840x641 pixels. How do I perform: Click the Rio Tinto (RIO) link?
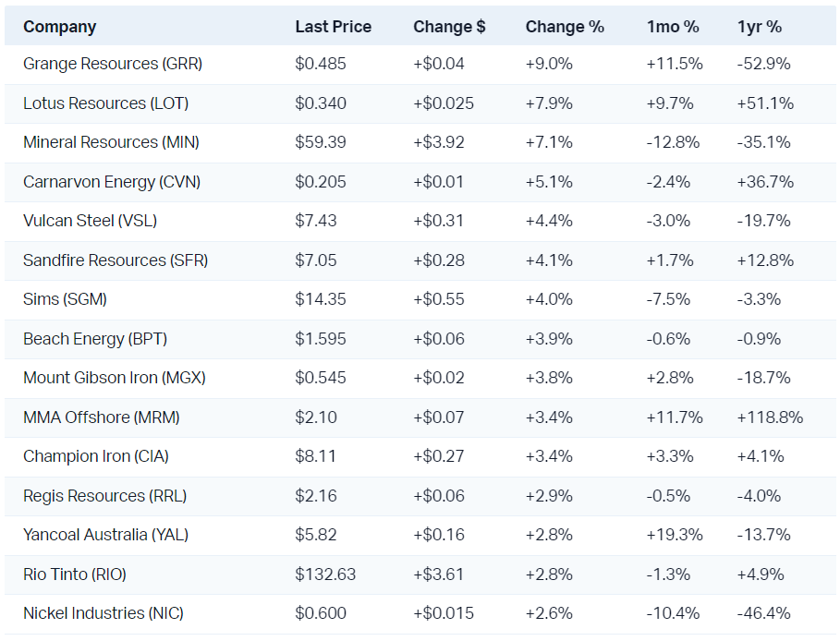(x=75, y=574)
